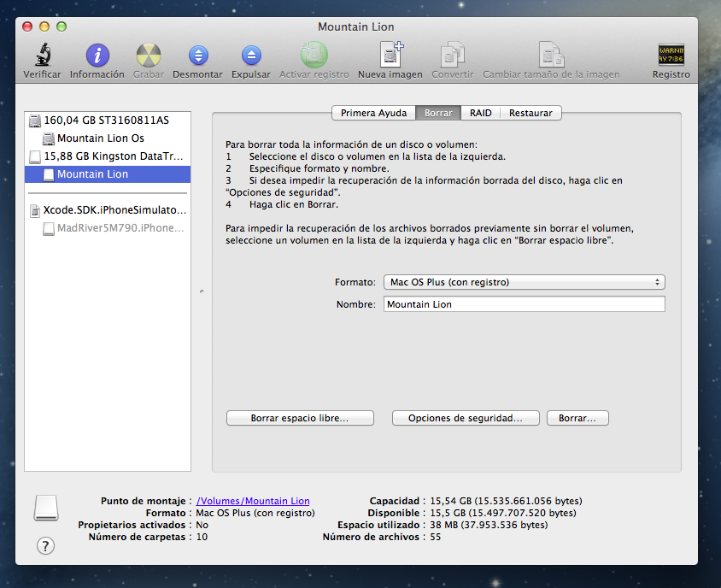Click the Disponible value 15,5 GB text
Viewport: 721px width, 588px height.
point(503,513)
